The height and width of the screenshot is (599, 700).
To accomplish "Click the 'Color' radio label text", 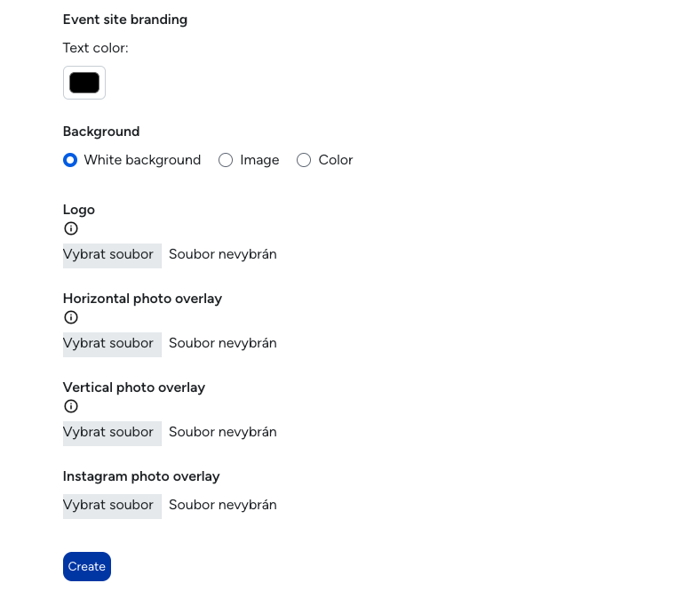I will pos(336,160).
